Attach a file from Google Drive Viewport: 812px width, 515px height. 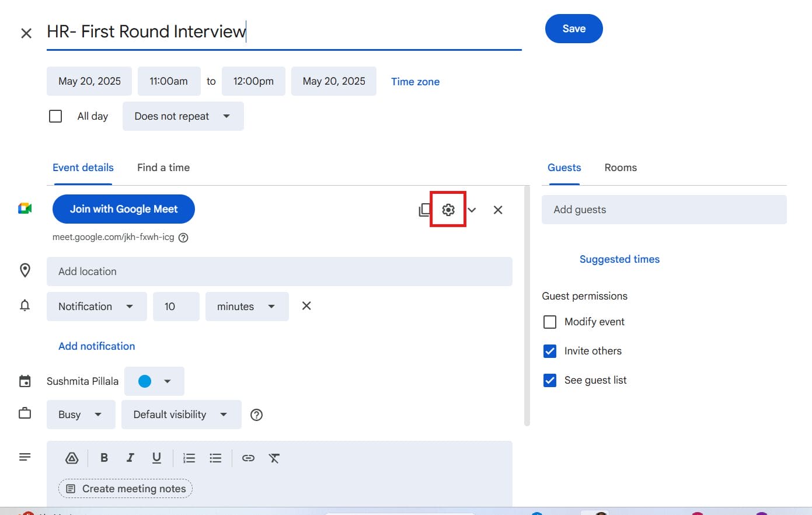(x=71, y=458)
